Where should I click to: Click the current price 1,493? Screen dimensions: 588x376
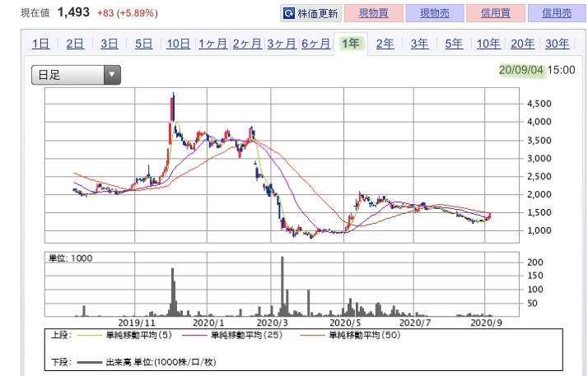[x=73, y=12]
